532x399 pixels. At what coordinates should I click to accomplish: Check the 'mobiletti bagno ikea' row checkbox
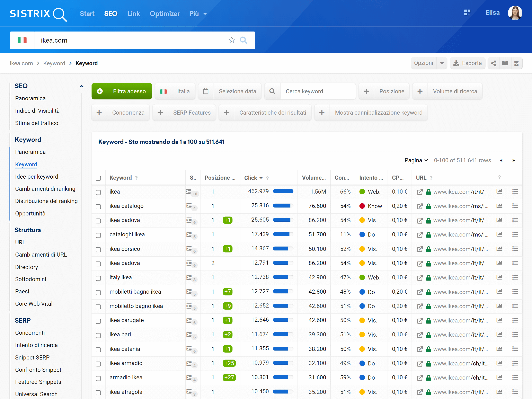pyautogui.click(x=98, y=292)
